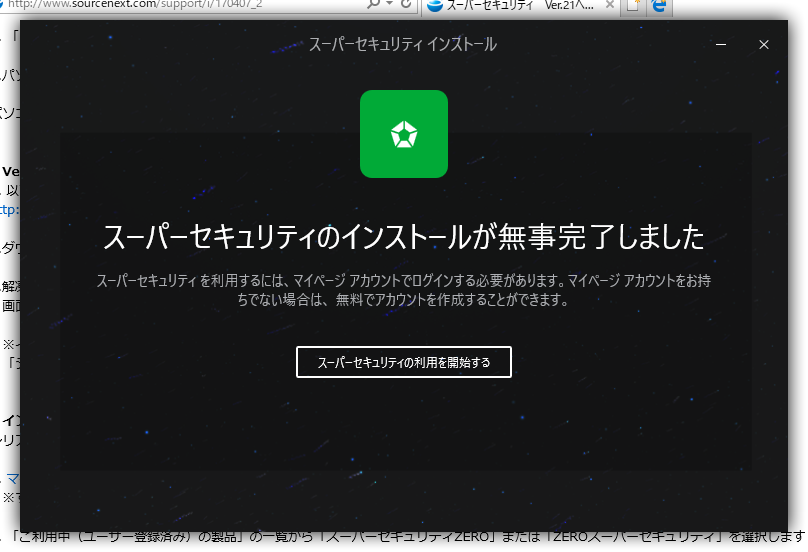
Task: Click the スーパーセキュリティ インストール title bar text
Action: [402, 45]
